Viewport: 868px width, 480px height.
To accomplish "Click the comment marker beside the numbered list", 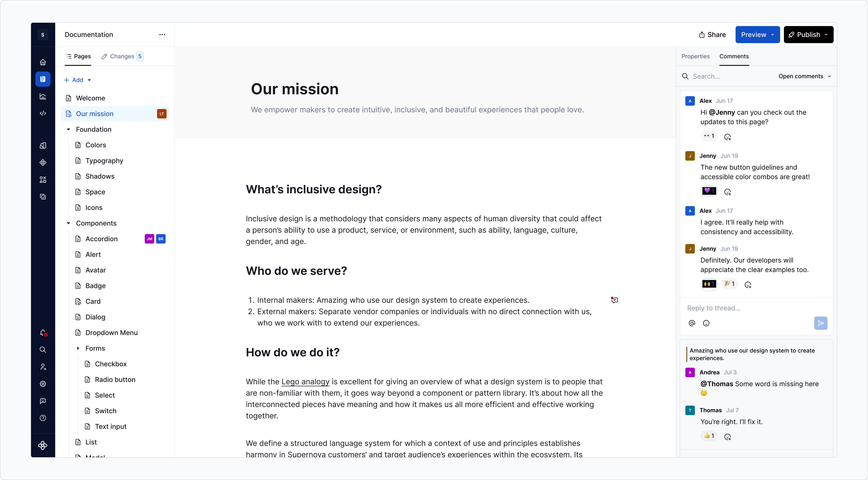I will (614, 300).
